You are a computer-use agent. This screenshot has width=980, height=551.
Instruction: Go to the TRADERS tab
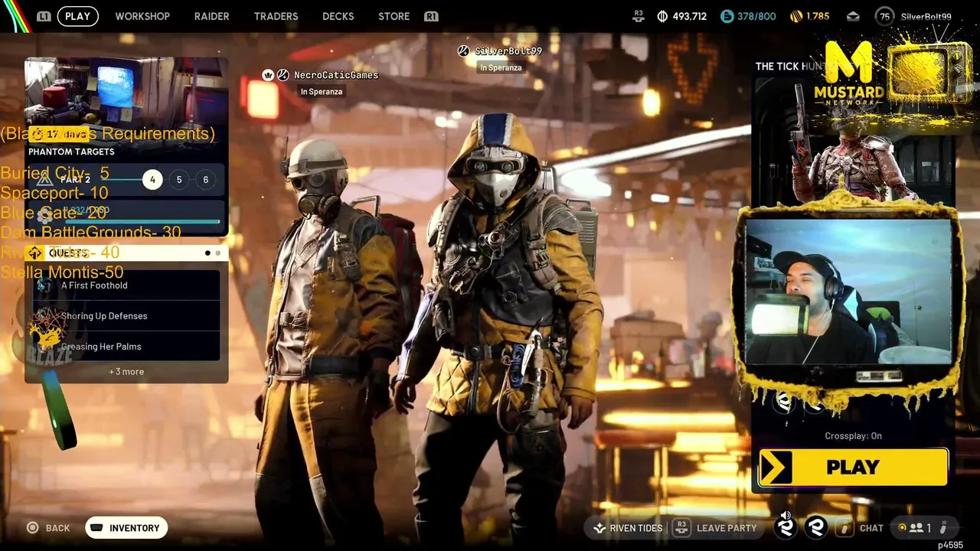(x=276, y=16)
